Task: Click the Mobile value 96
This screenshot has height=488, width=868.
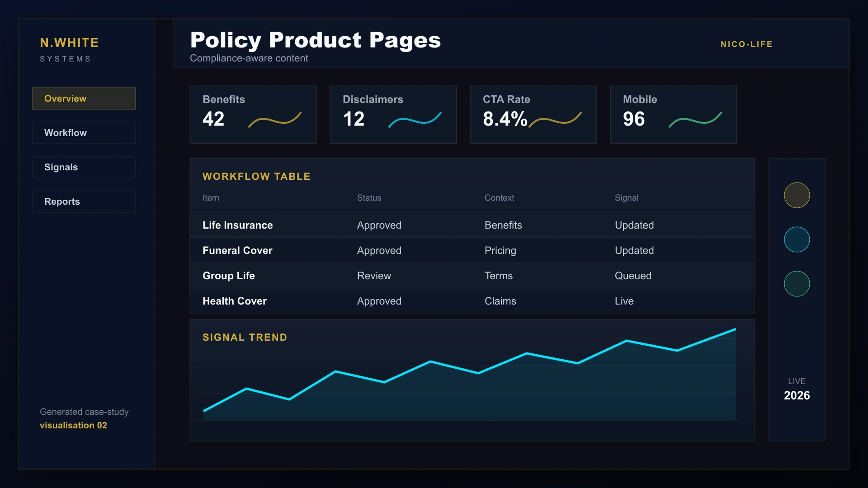Action: [634, 119]
